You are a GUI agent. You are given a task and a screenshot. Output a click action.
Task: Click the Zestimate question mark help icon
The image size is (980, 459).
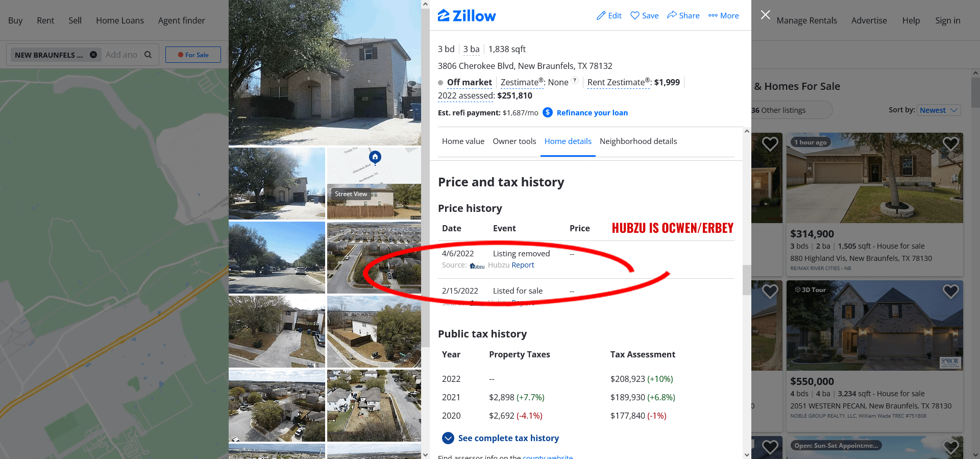pos(575,80)
